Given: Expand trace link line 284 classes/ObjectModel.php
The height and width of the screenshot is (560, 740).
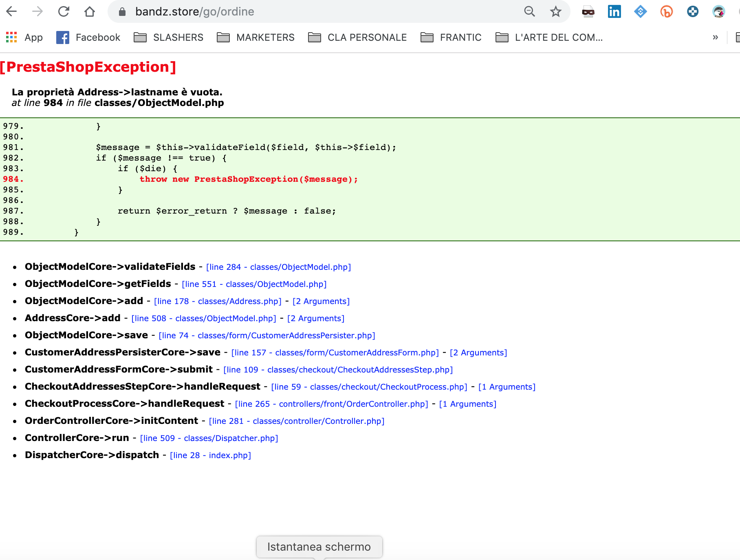Looking at the screenshot, I should coord(279,267).
